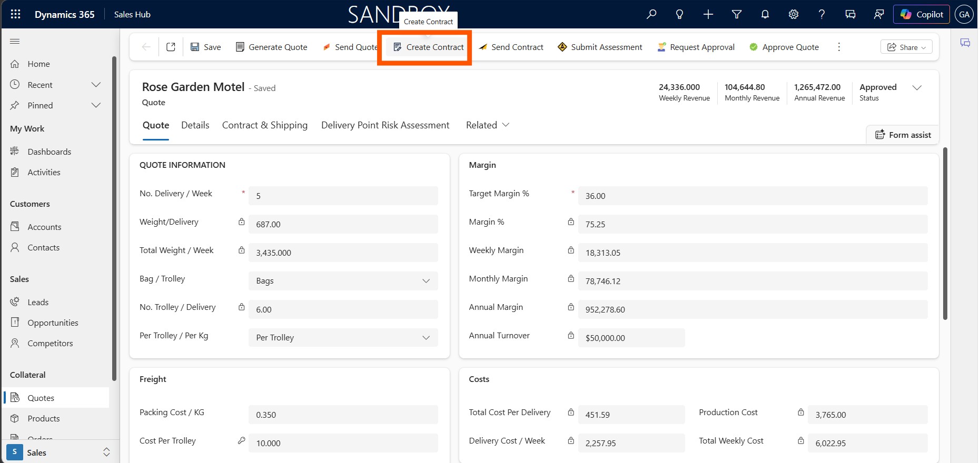980x463 pixels.
Task: Open Form assist
Action: [x=903, y=135]
